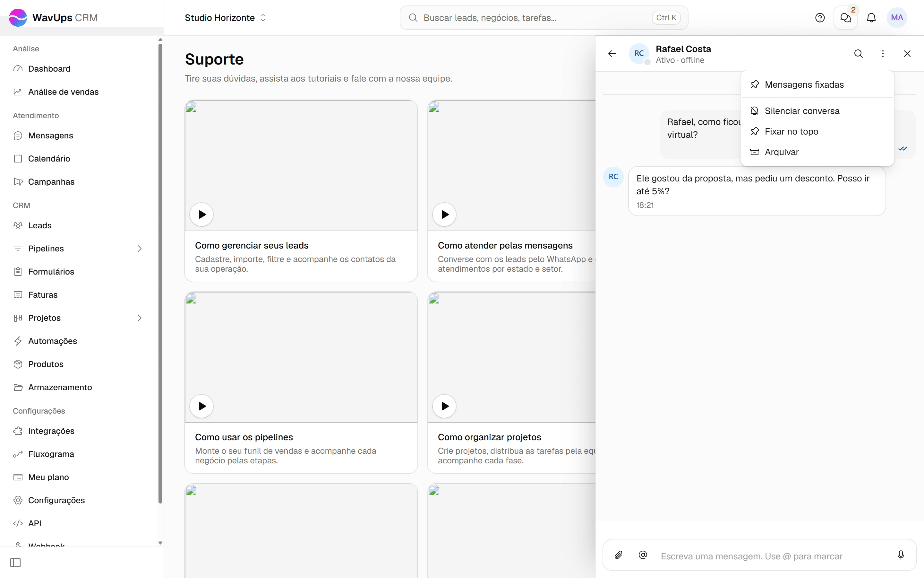
Task: Open the Studio Horizonte workspace switcher
Action: [x=225, y=18]
